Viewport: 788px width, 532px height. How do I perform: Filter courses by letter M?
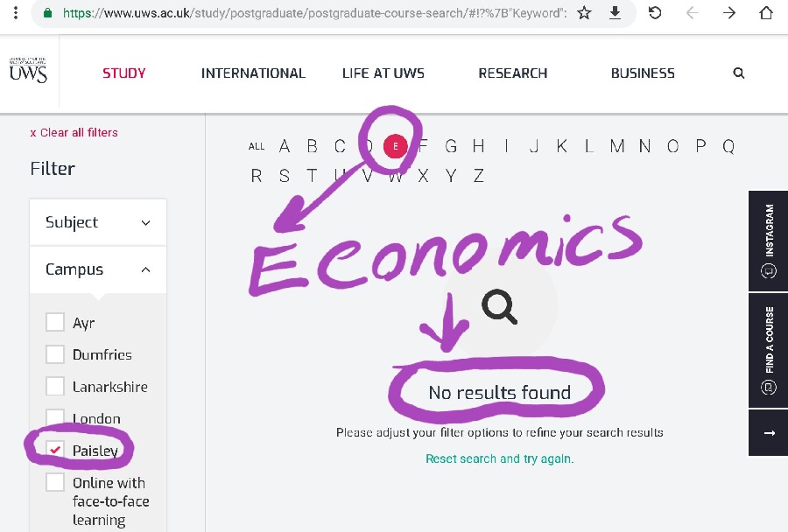[x=617, y=146]
